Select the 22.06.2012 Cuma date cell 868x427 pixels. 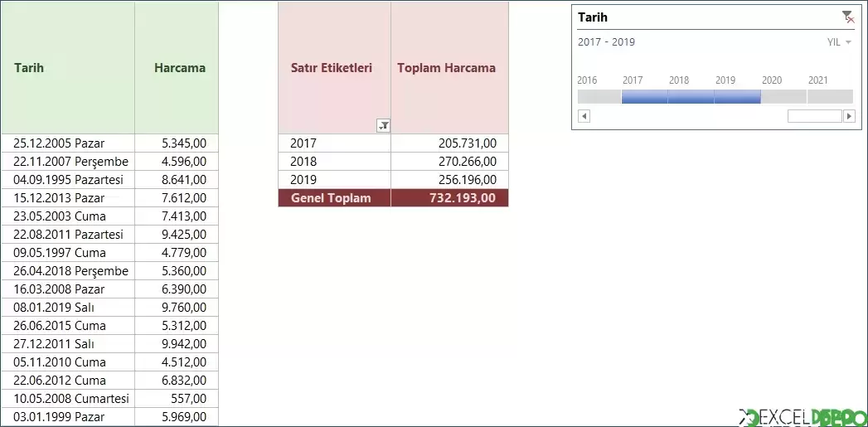coord(67,381)
